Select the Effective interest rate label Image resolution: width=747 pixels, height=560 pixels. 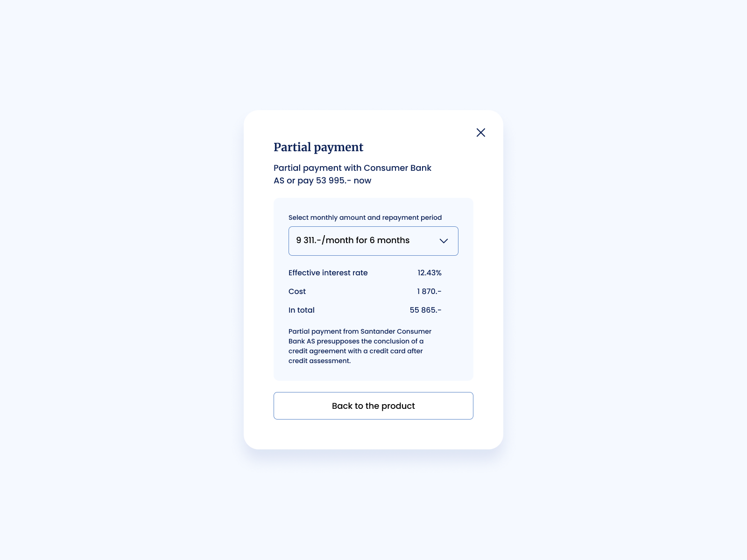(328, 273)
